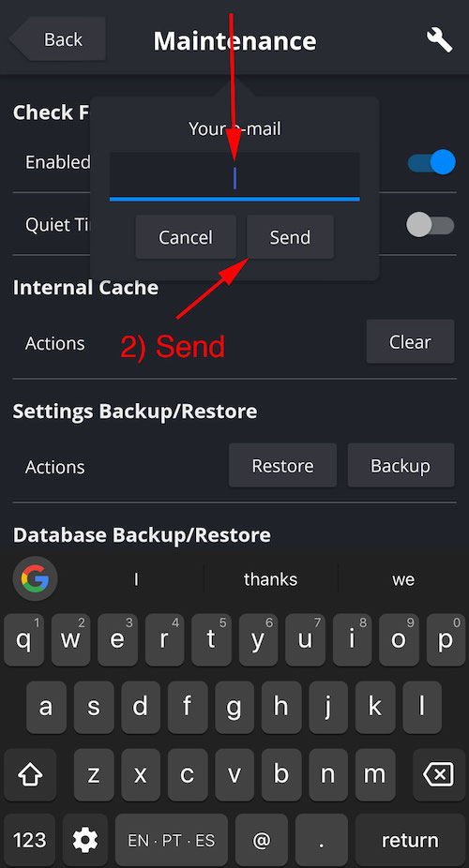The width and height of the screenshot is (469, 868).
Task: Clear the internal cache
Action: (410, 341)
